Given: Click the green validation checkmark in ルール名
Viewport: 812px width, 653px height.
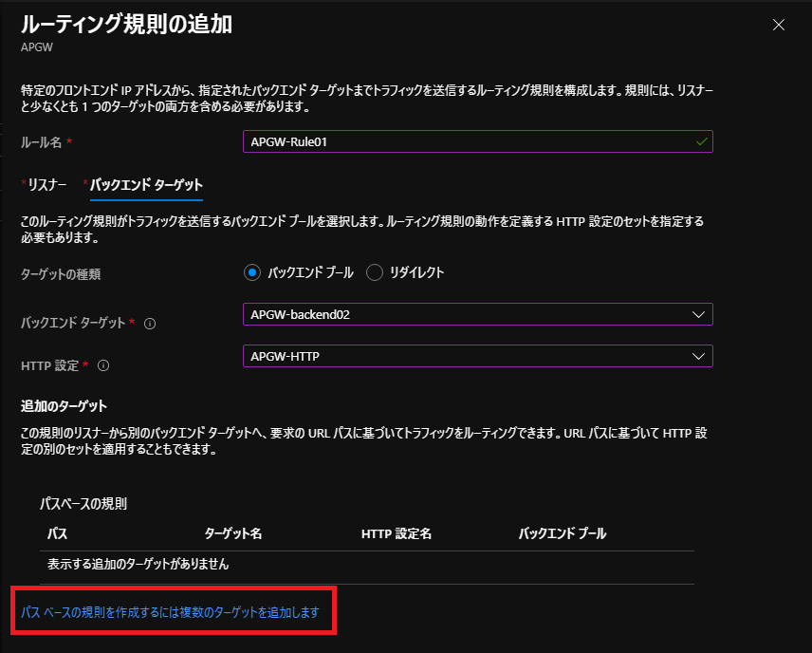Looking at the screenshot, I should 702,141.
